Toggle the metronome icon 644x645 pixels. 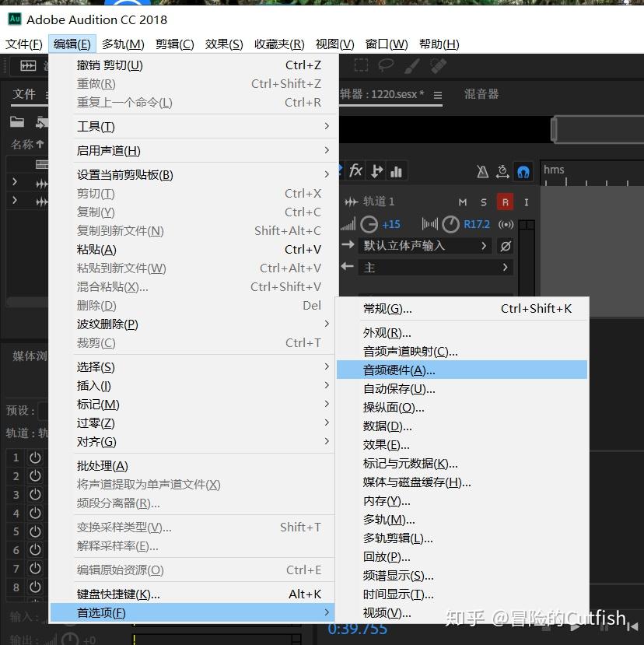[x=482, y=171]
